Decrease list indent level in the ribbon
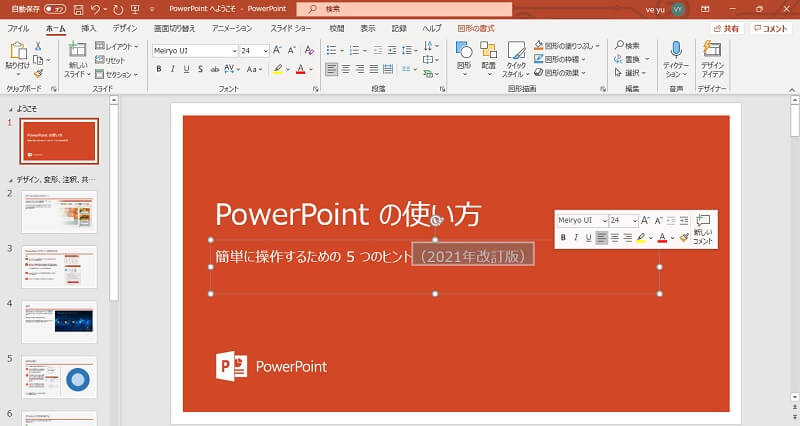Viewport: 800px width, 426px height. click(x=378, y=50)
